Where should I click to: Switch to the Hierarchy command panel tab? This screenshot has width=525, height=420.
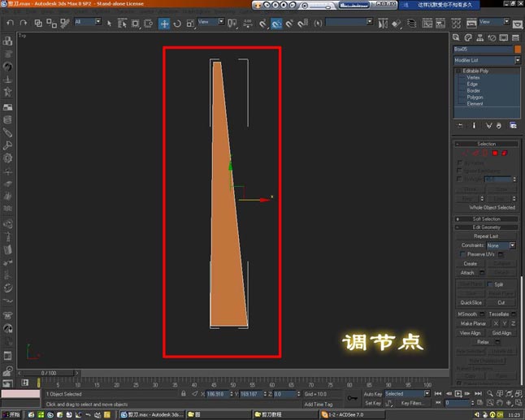[479, 37]
